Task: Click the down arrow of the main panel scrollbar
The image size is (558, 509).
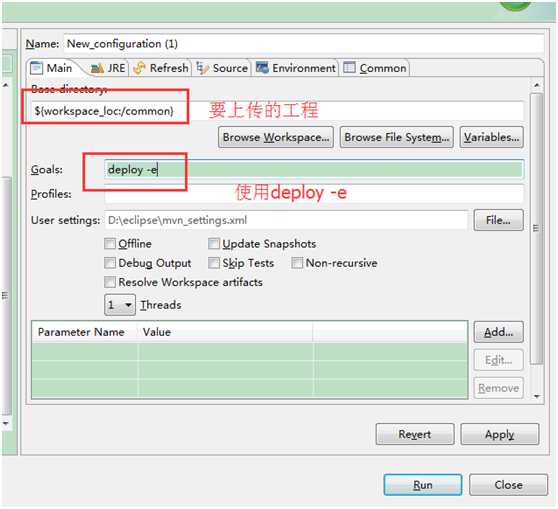Action: click(537, 396)
